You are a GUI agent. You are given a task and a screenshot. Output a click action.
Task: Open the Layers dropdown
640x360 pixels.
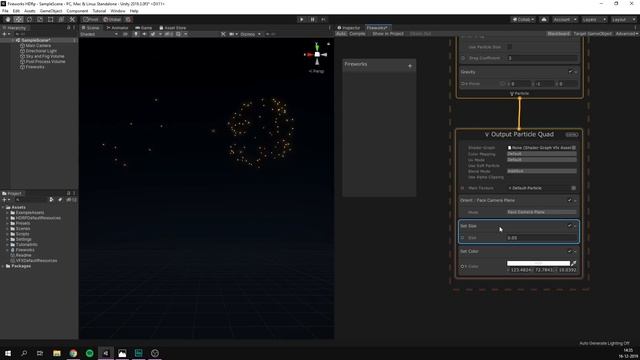594,19
